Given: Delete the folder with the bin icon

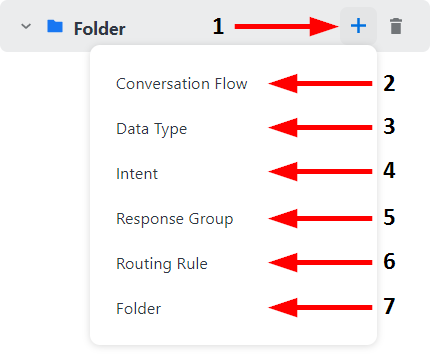Looking at the screenshot, I should (x=396, y=26).
